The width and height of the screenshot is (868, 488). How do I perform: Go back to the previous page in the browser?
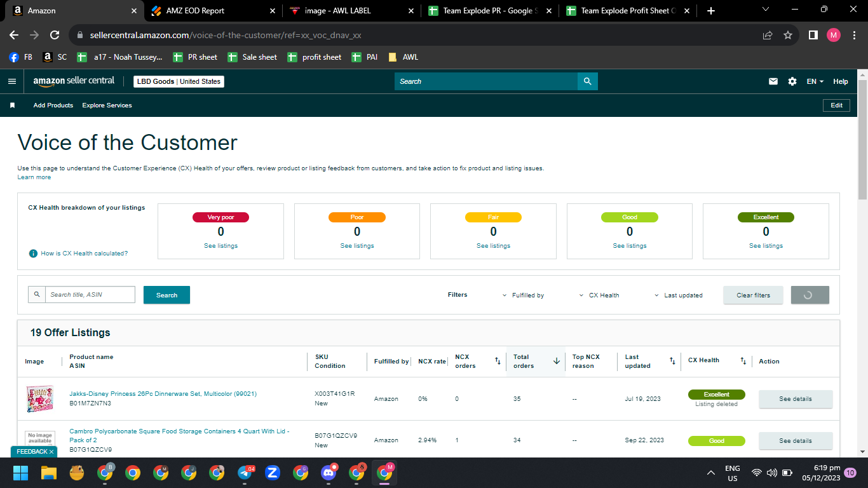pyautogui.click(x=14, y=36)
